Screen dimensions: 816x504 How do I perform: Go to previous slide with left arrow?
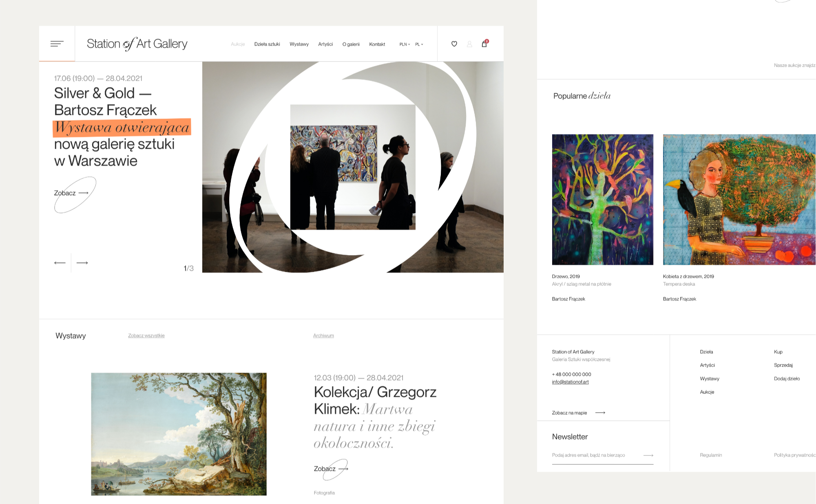60,263
